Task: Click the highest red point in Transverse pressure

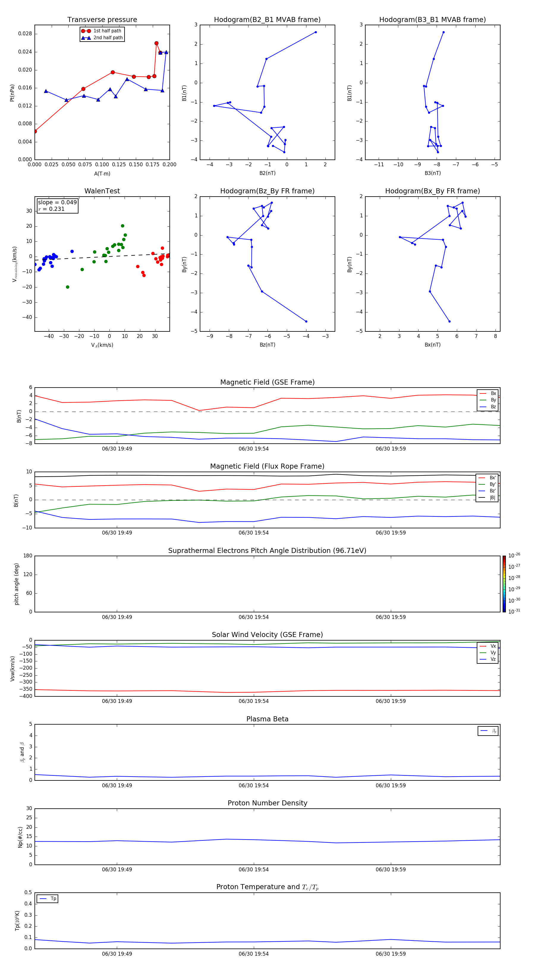Action: (157, 43)
